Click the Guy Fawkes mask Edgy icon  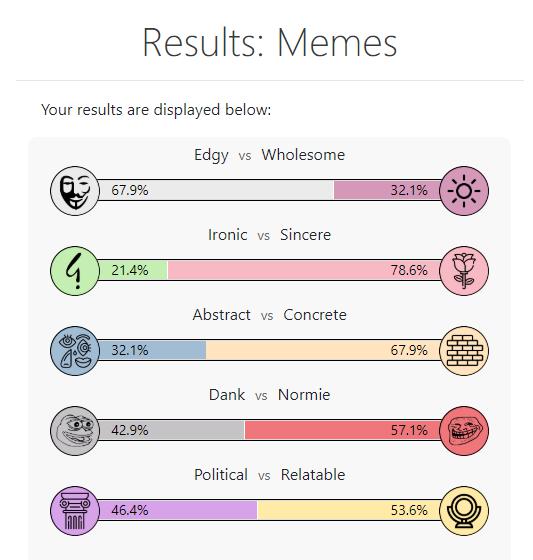(x=75, y=191)
